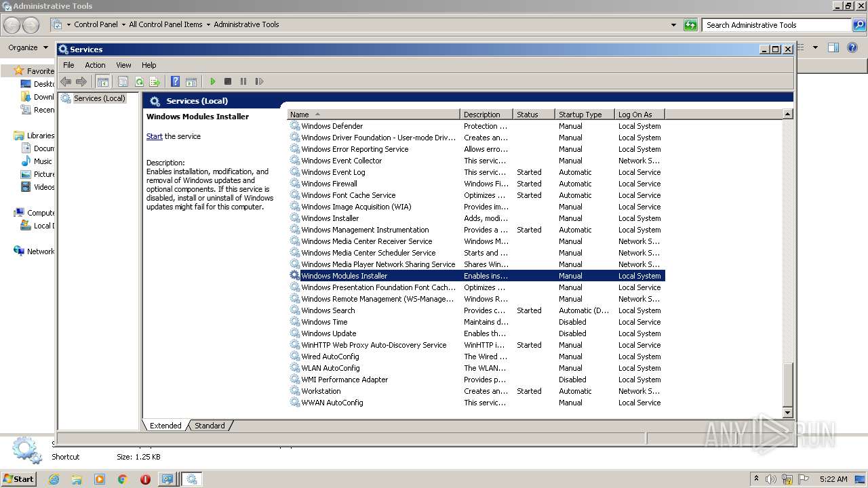Open Internet Explorer from the taskbar
The image size is (868, 488).
(x=54, y=479)
